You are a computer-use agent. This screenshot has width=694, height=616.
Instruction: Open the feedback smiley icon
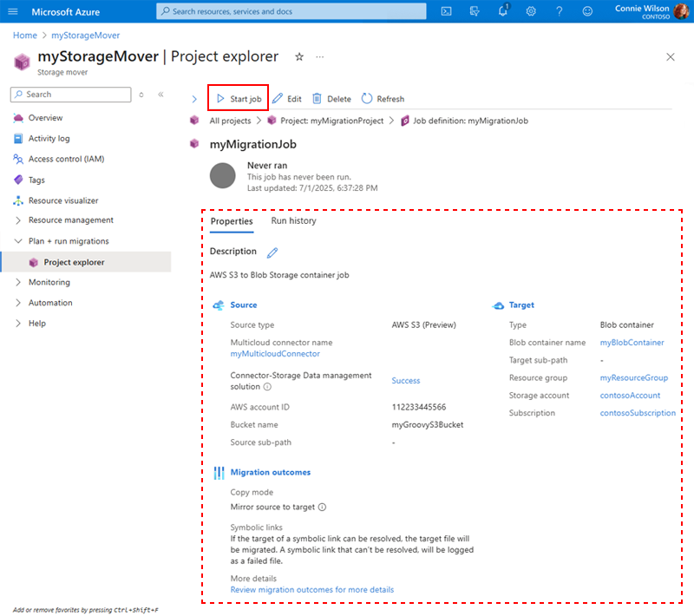click(587, 11)
